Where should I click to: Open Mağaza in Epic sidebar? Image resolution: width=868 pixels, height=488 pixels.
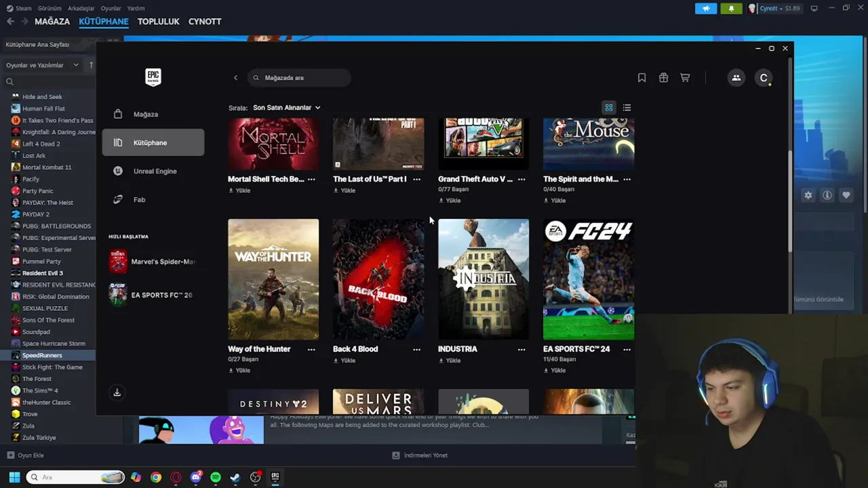[153, 114]
